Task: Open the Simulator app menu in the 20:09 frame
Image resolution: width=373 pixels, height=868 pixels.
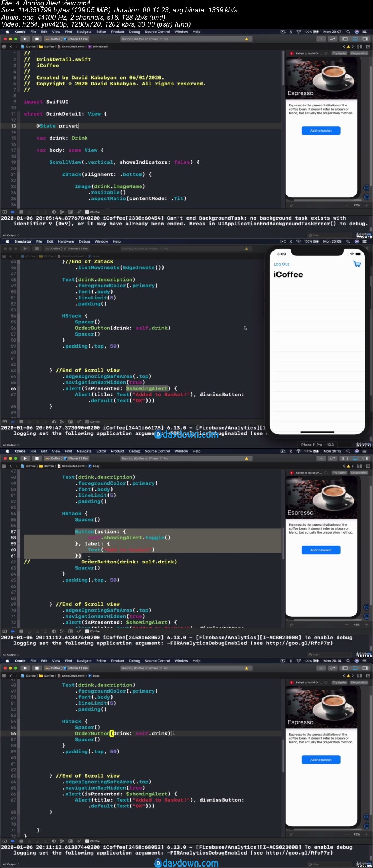Action: pyautogui.click(x=23, y=241)
